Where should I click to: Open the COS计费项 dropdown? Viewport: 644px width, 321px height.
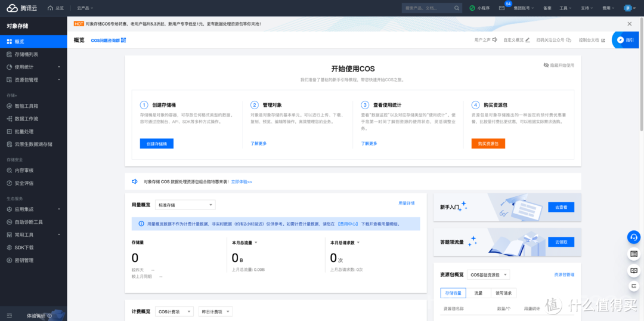click(174, 311)
